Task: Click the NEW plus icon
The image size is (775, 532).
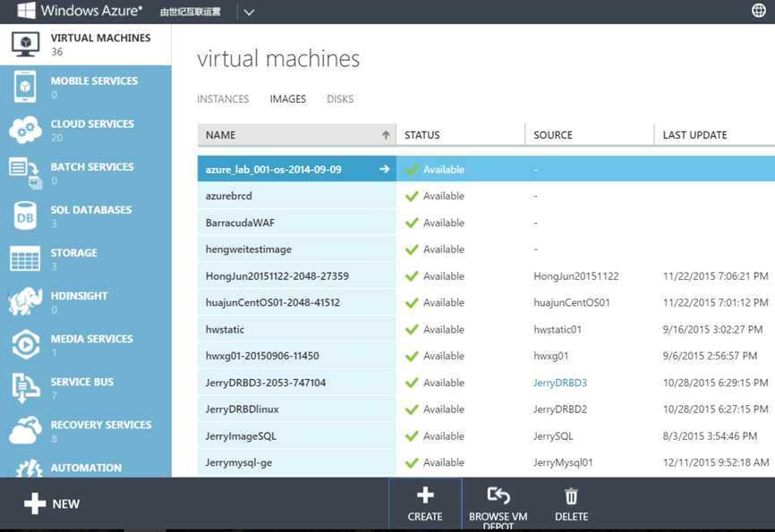Action: tap(35, 503)
